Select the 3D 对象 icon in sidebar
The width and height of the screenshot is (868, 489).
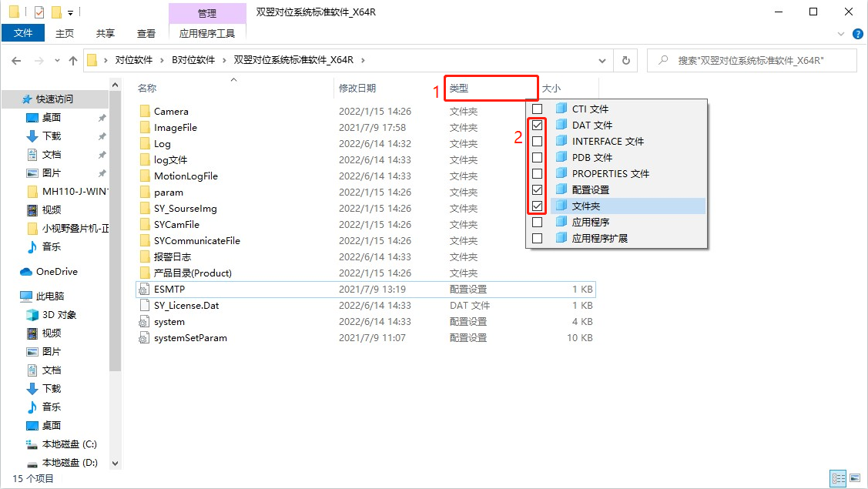click(x=32, y=315)
